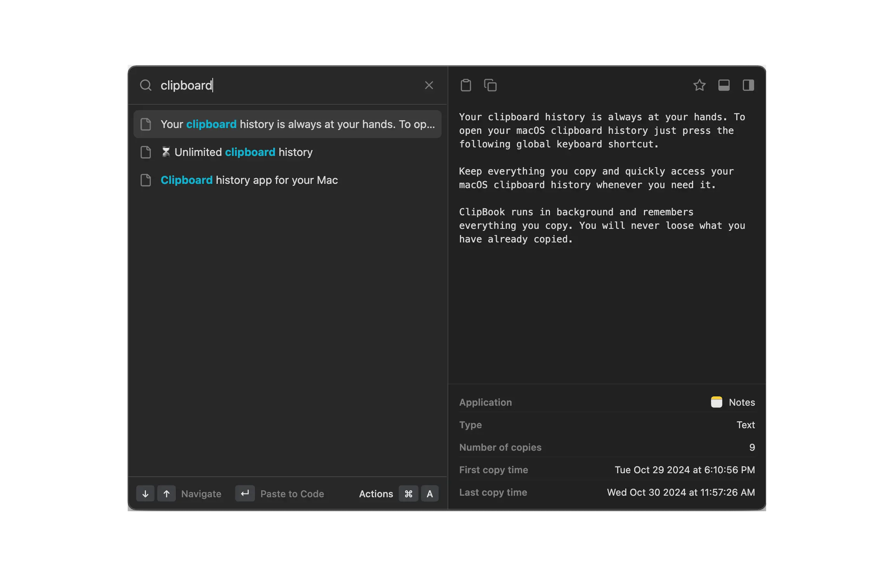
Task: Click document icon beside Unlimited clipboard history
Action: pos(146,152)
